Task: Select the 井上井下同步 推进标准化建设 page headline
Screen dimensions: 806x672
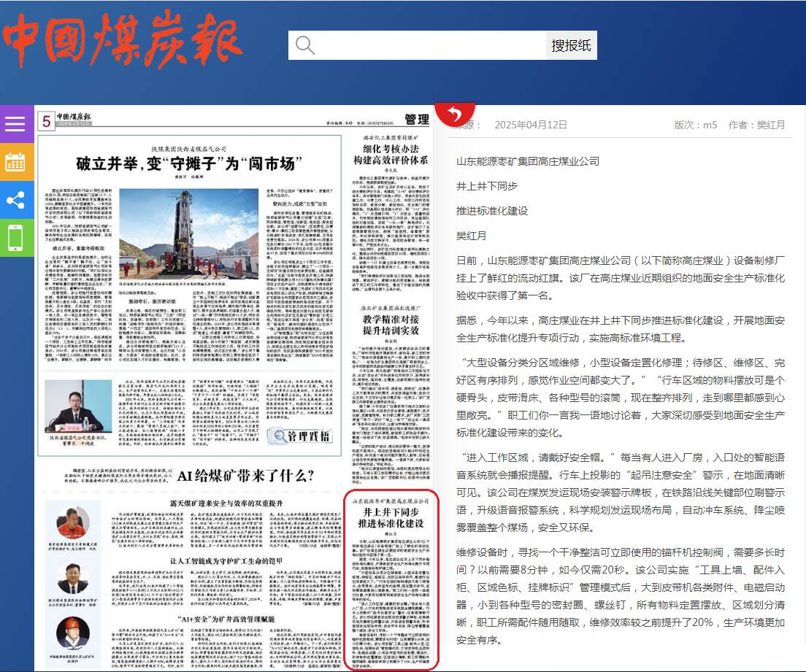Action: (x=391, y=518)
